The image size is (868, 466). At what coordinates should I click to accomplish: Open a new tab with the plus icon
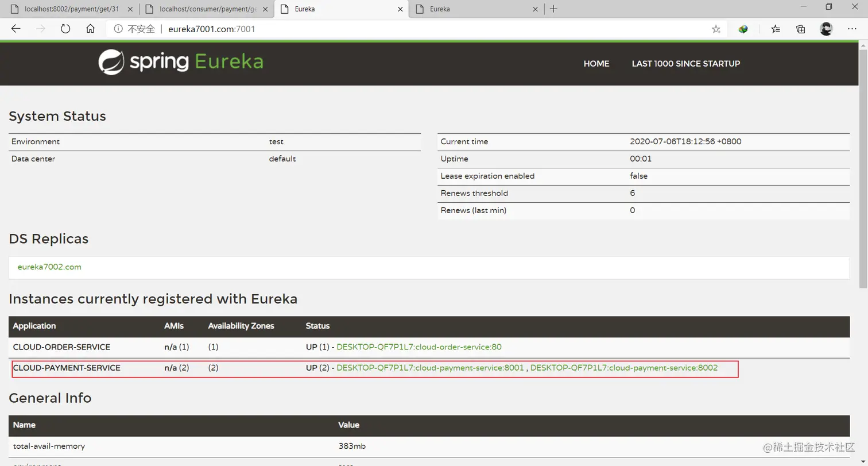pyautogui.click(x=553, y=9)
